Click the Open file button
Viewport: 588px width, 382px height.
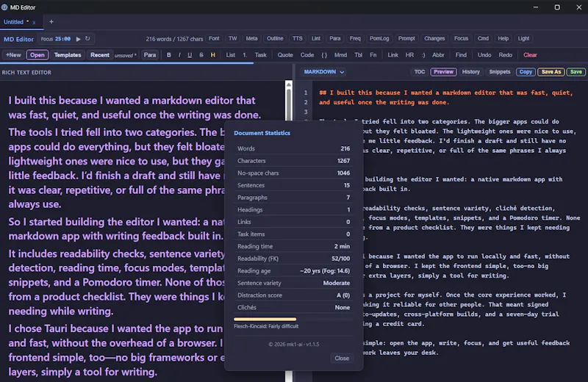37,55
